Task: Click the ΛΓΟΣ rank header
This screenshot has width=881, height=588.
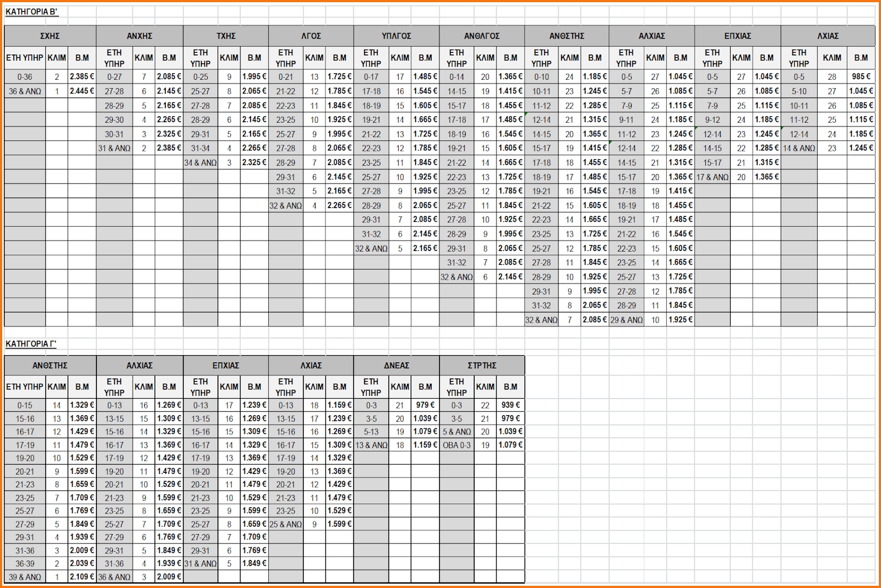Action: click(x=311, y=36)
